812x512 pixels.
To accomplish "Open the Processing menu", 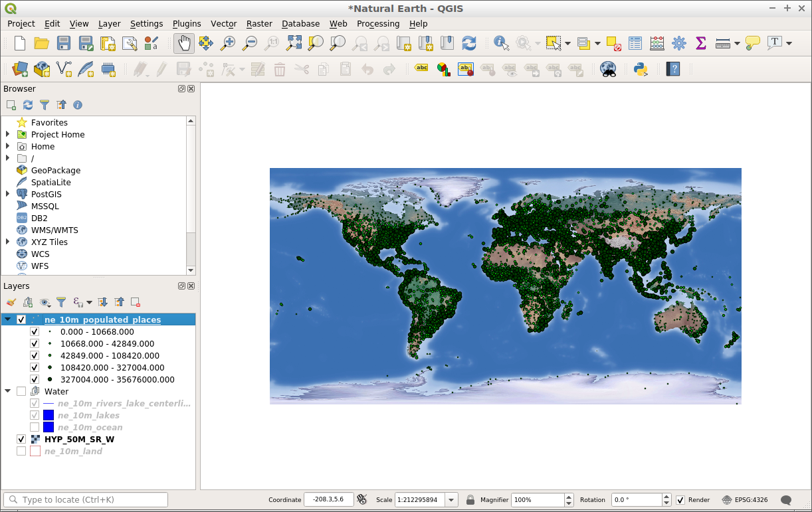I will click(x=377, y=23).
